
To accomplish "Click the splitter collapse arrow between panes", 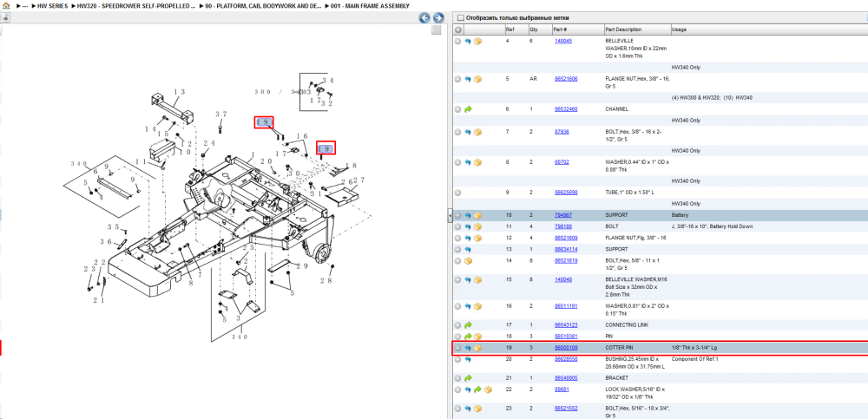I will click(x=450, y=215).
